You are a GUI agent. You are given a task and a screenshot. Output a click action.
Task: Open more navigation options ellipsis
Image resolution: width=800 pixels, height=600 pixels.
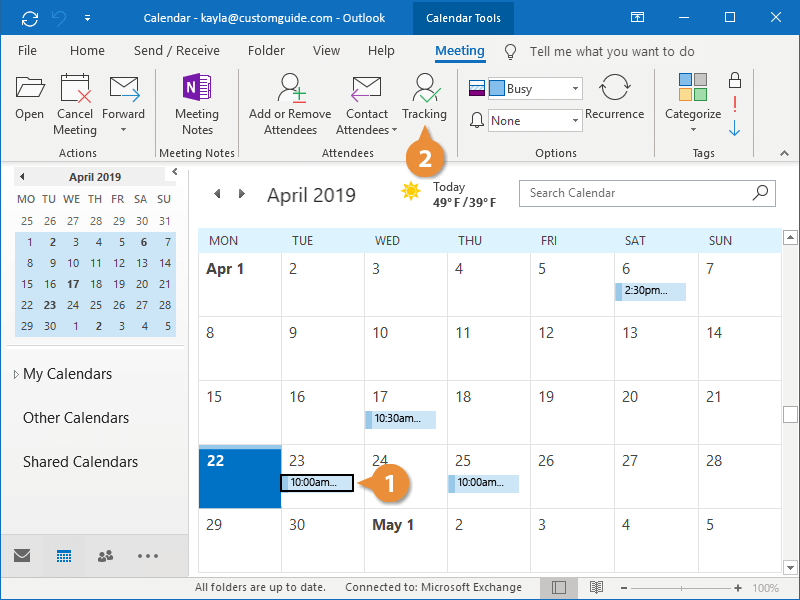tap(148, 556)
